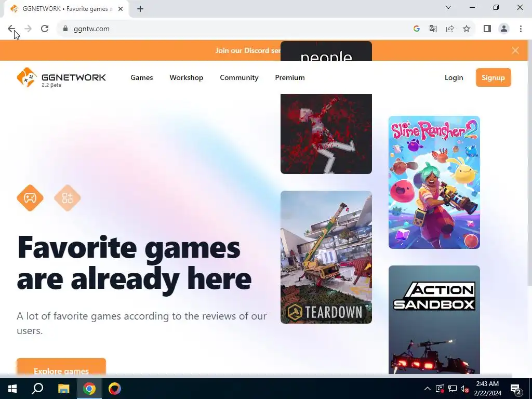This screenshot has width=532, height=399.
Task: Click the GGNETWORK logo
Action: 61,77
